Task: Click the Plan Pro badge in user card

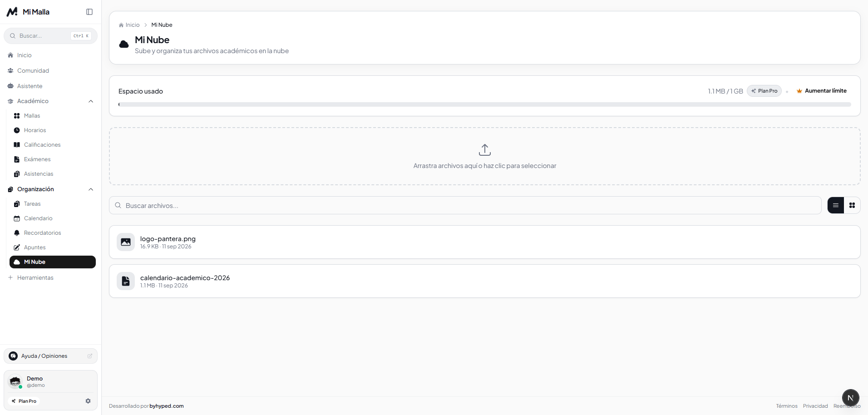Action: (x=24, y=401)
